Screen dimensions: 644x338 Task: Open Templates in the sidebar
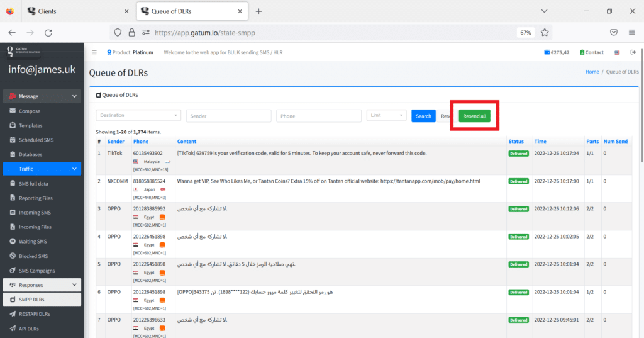[x=42, y=125]
